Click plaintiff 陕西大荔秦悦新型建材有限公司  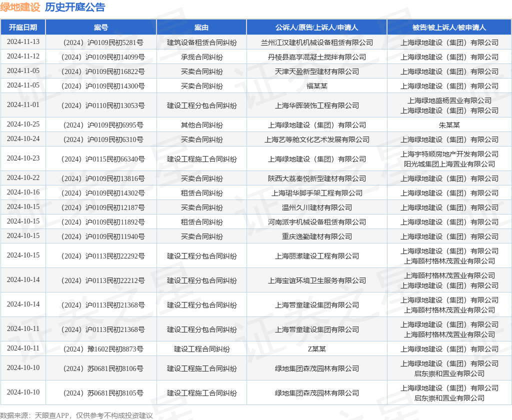(316, 178)
